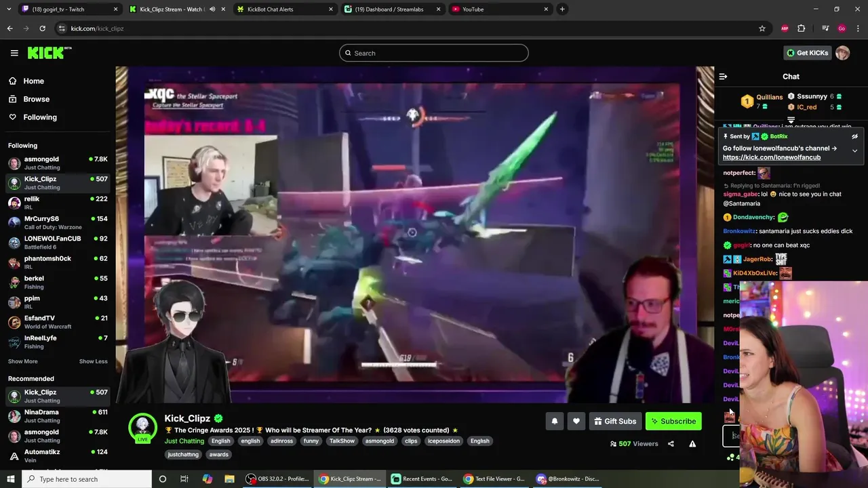Open LONEWOLFanCUB channel in sidebar

(x=57, y=243)
